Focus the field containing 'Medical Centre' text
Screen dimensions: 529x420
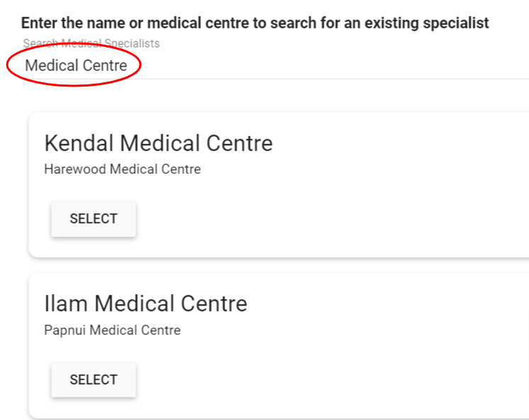click(x=76, y=66)
